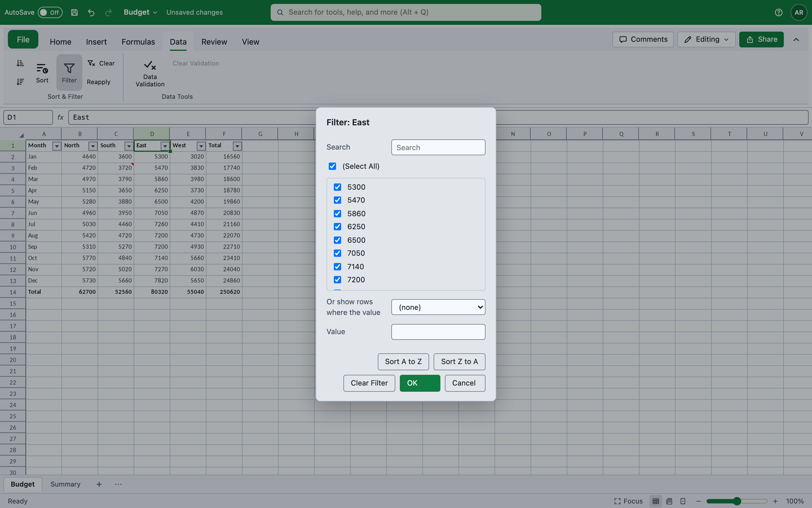Open the File menu
The image size is (812, 508).
pyautogui.click(x=23, y=40)
